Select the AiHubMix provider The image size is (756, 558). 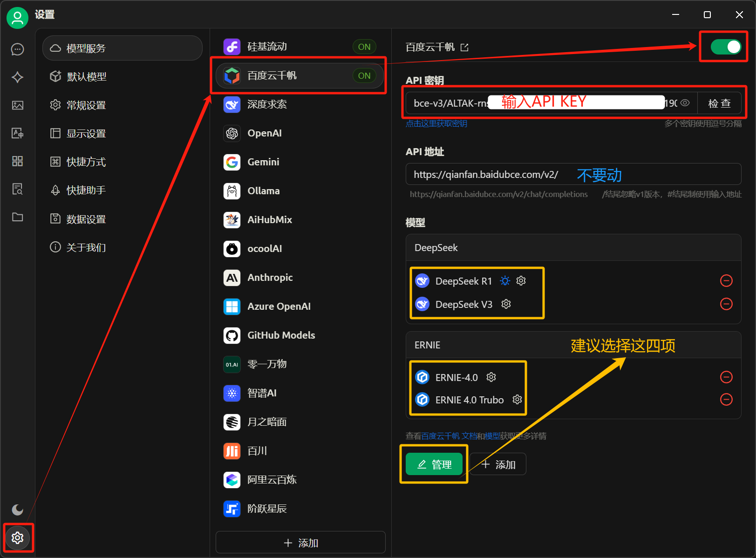(x=300, y=220)
